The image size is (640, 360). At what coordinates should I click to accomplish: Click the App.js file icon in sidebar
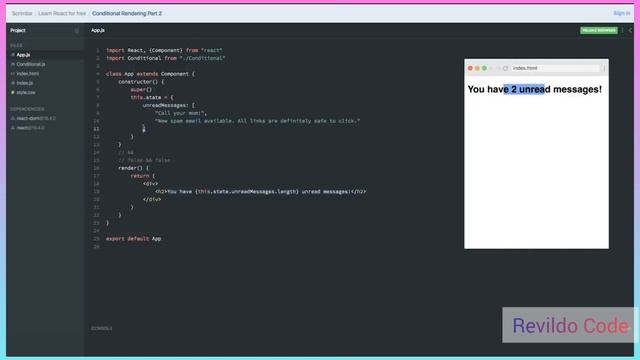pyautogui.click(x=13, y=55)
